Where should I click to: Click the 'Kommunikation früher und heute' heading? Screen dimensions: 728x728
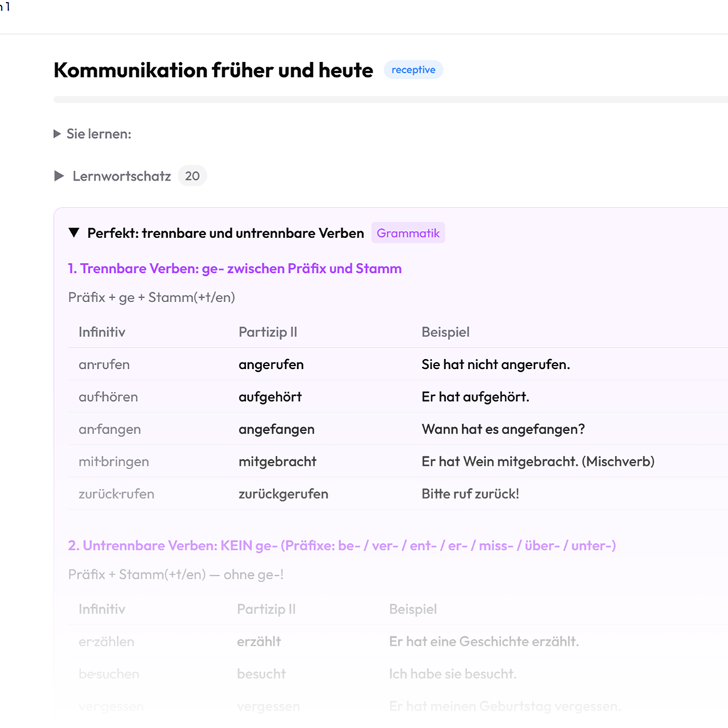tap(213, 70)
